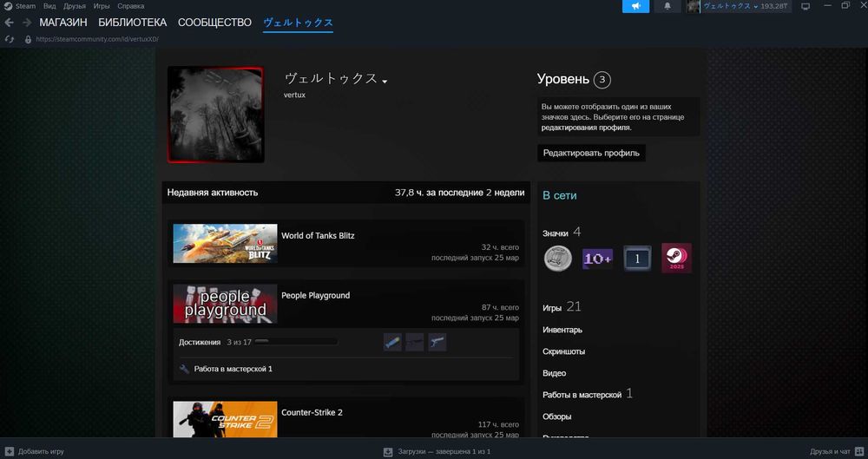View the first blue syringe achievement icon
868x459 pixels.
(392, 342)
